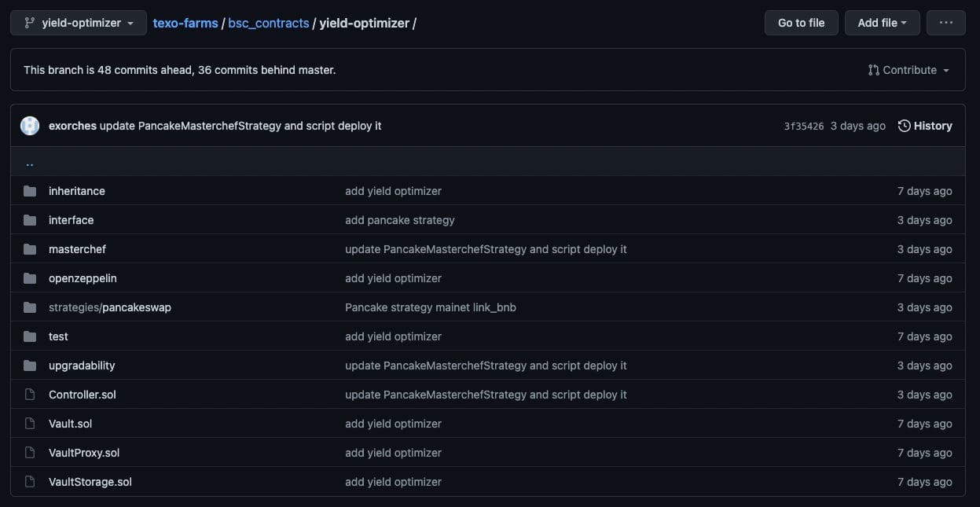Click the VaultStorage.sol file icon
The height and width of the screenshot is (507, 980).
point(30,482)
